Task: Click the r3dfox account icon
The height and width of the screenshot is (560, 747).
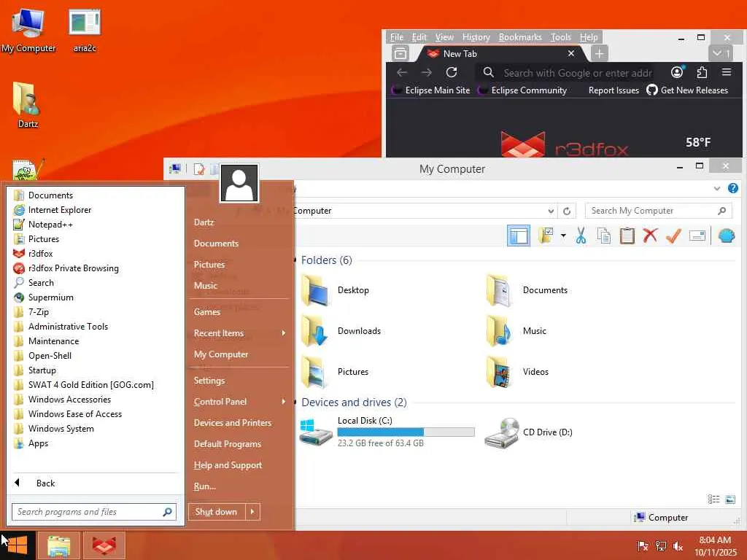Action: [677, 72]
